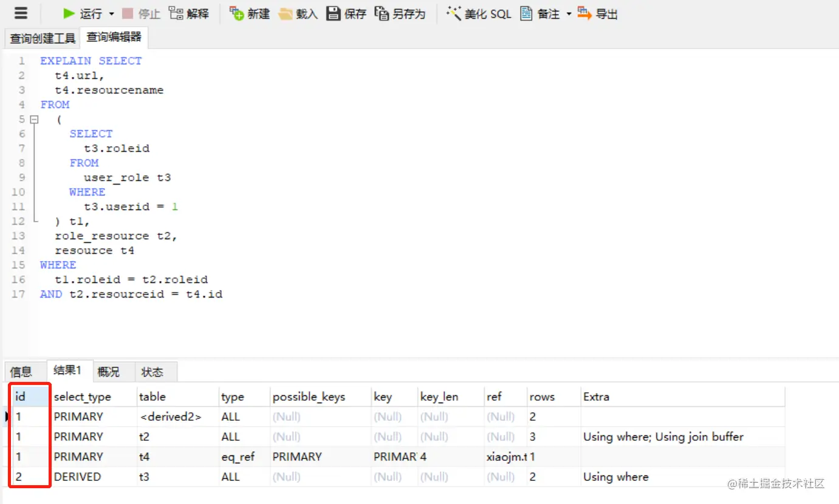Click the table column header
The height and width of the screenshot is (504, 839).
click(x=177, y=397)
